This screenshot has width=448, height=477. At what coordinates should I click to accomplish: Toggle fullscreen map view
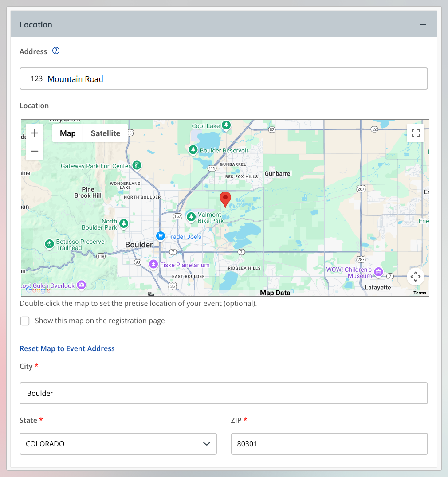(x=416, y=133)
